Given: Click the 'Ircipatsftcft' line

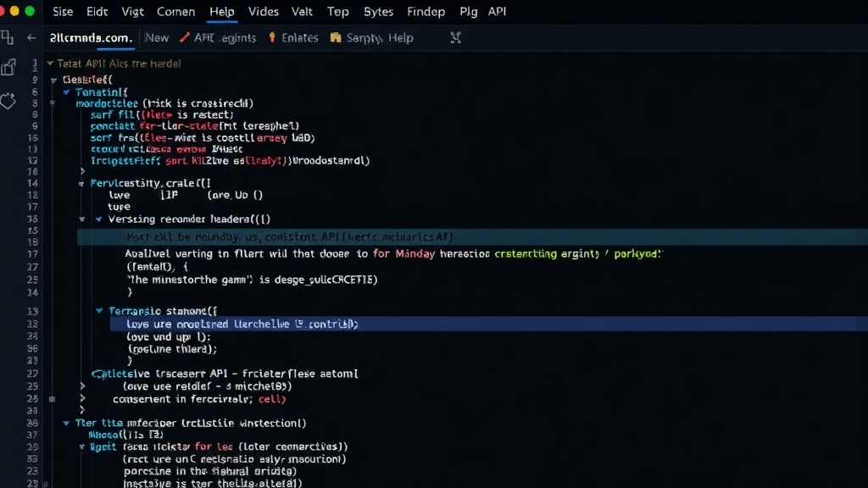Looking at the screenshot, I should pos(230,161).
